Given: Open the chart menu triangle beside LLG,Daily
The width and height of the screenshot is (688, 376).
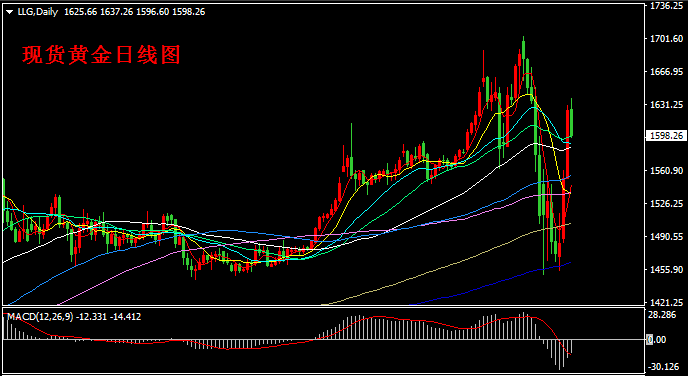Looking at the screenshot, I should coord(10,12).
